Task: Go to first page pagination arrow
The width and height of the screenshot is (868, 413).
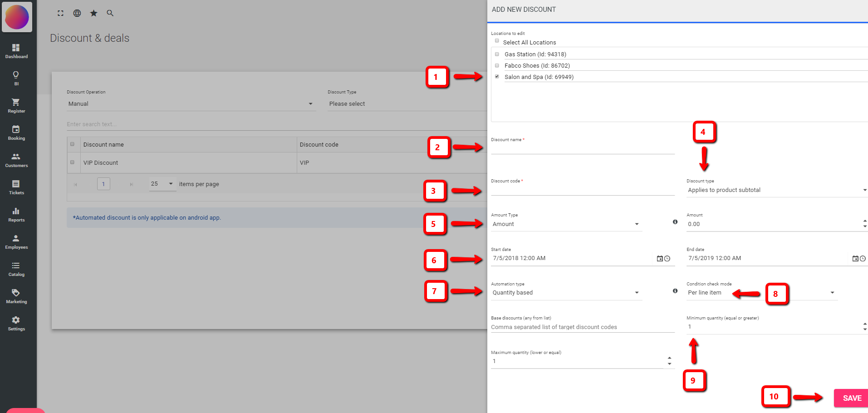Action: (75, 184)
